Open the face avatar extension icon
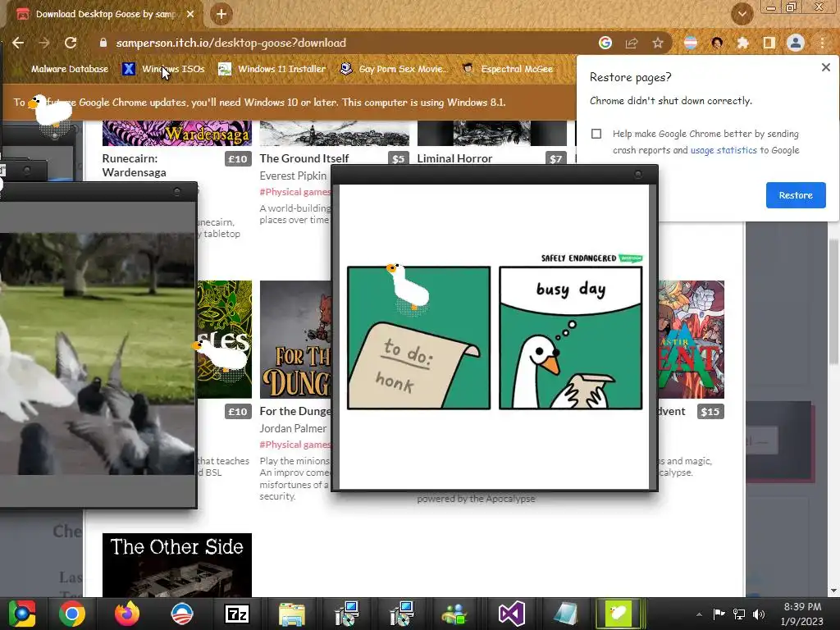840x630 pixels. [x=717, y=43]
